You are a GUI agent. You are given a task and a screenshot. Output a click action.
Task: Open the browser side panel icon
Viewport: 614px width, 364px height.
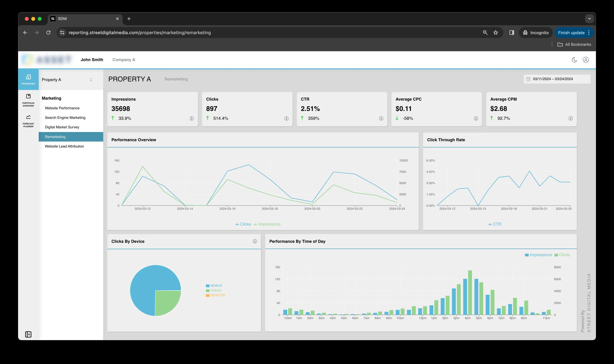pyautogui.click(x=512, y=33)
